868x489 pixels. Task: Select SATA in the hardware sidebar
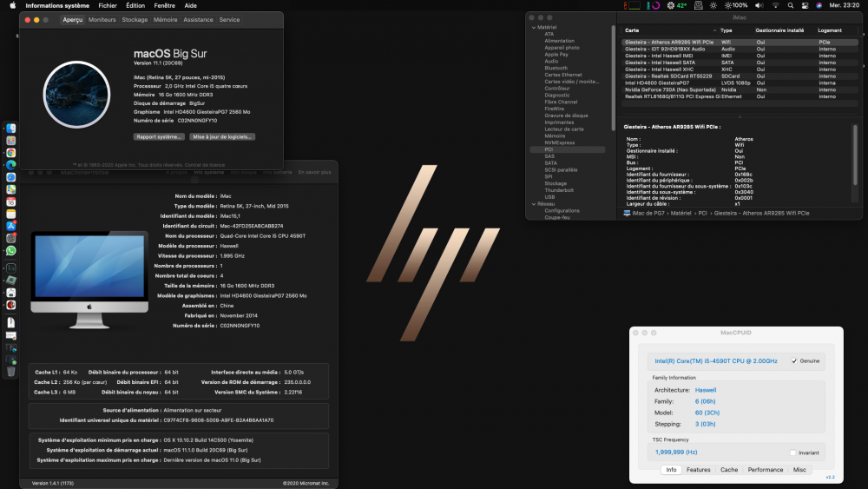550,163
